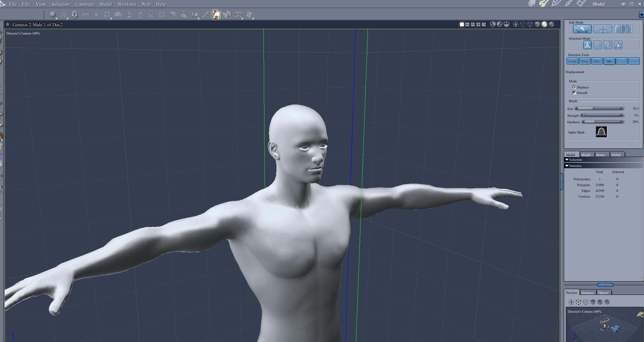Toggle vertex selection mode
Screen dimensions: 644x342
(598, 45)
